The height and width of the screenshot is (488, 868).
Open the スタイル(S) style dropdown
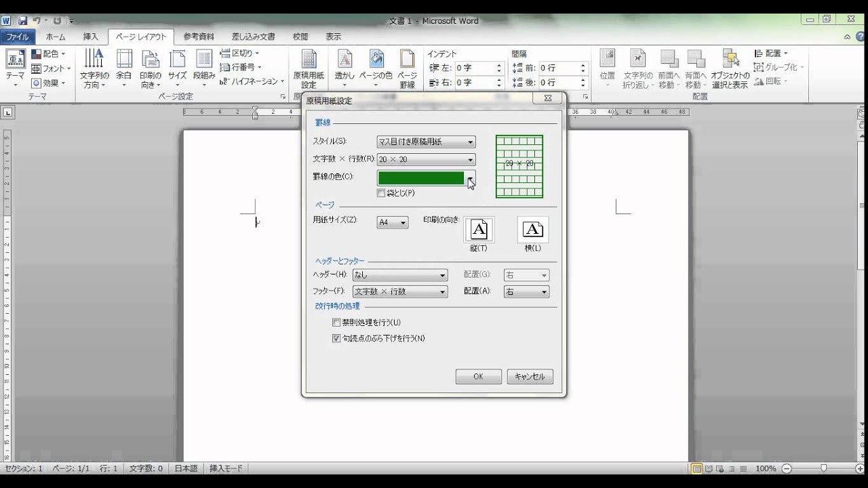pyautogui.click(x=427, y=142)
